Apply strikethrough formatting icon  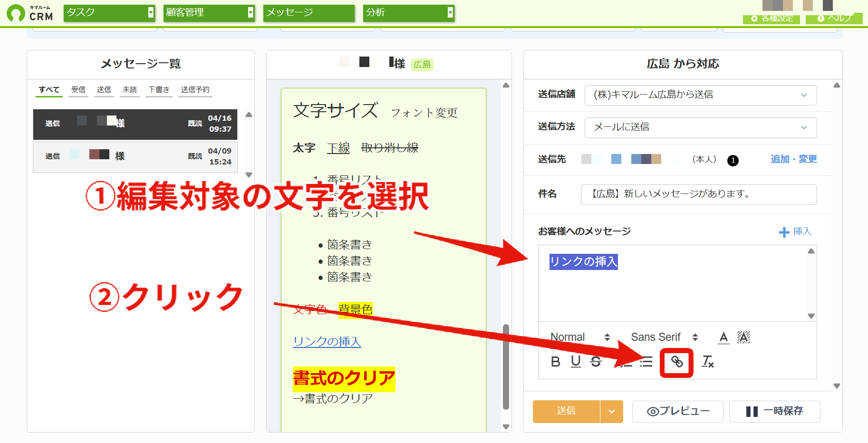(x=596, y=362)
